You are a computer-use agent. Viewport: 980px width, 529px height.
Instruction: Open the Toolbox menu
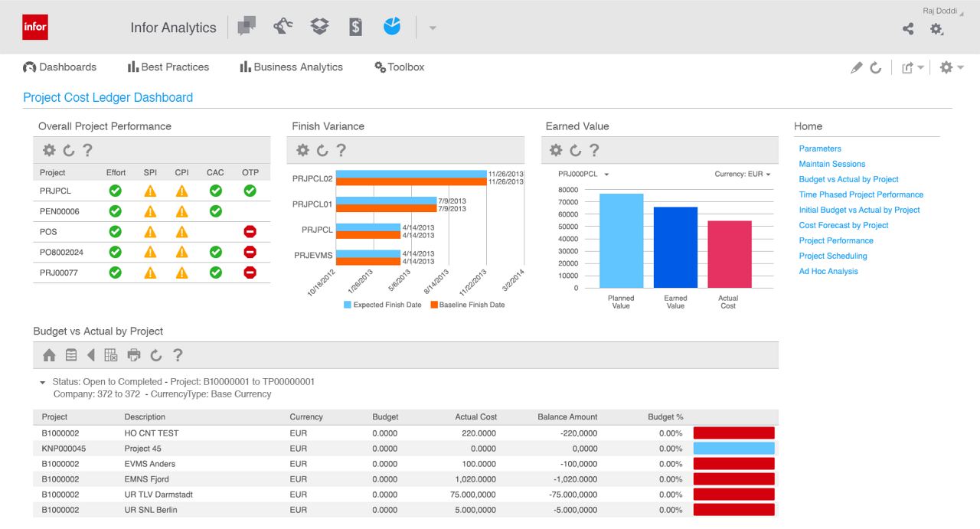tap(399, 67)
